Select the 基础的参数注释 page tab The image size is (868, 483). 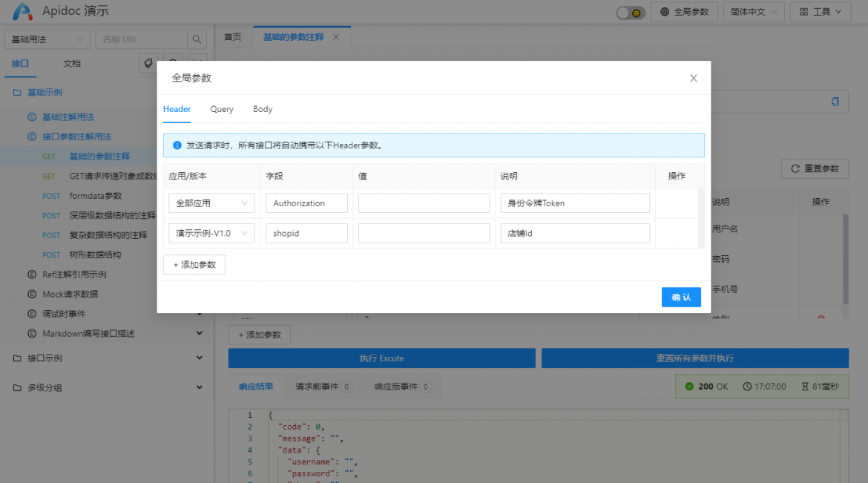pos(293,37)
